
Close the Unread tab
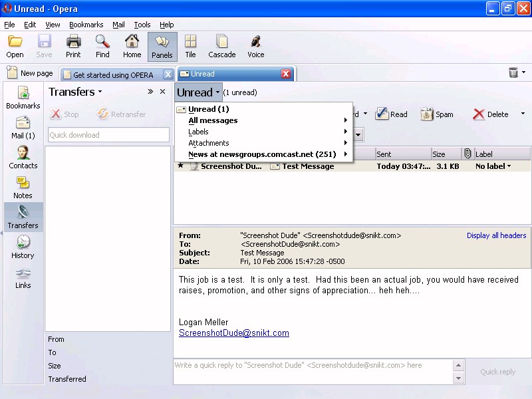coord(286,74)
